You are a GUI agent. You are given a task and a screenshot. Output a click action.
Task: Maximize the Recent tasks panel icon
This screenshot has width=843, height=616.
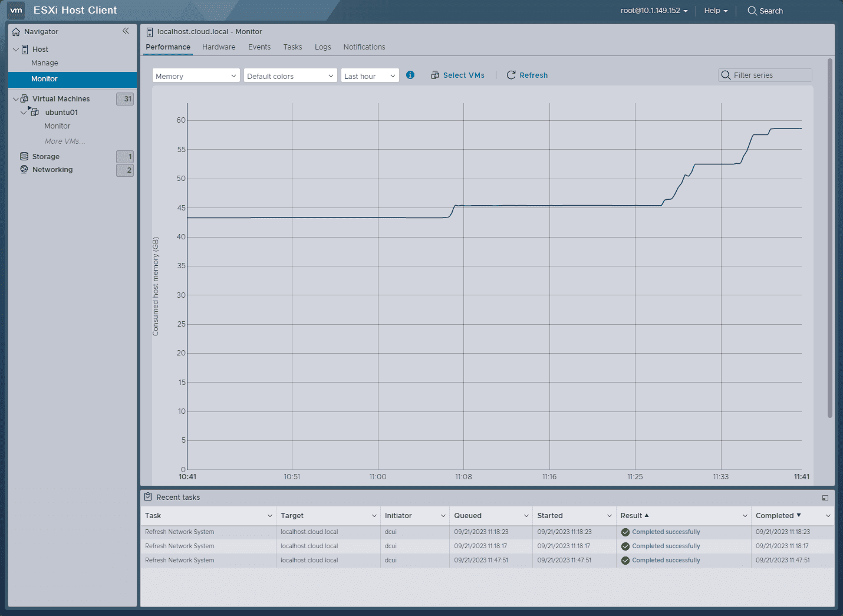coord(825,498)
